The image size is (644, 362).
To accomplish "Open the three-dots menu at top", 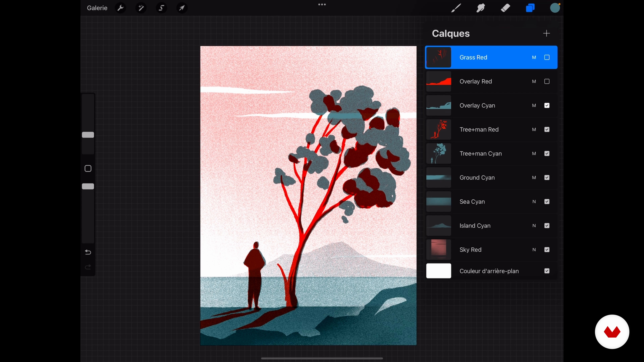I will coord(322,5).
